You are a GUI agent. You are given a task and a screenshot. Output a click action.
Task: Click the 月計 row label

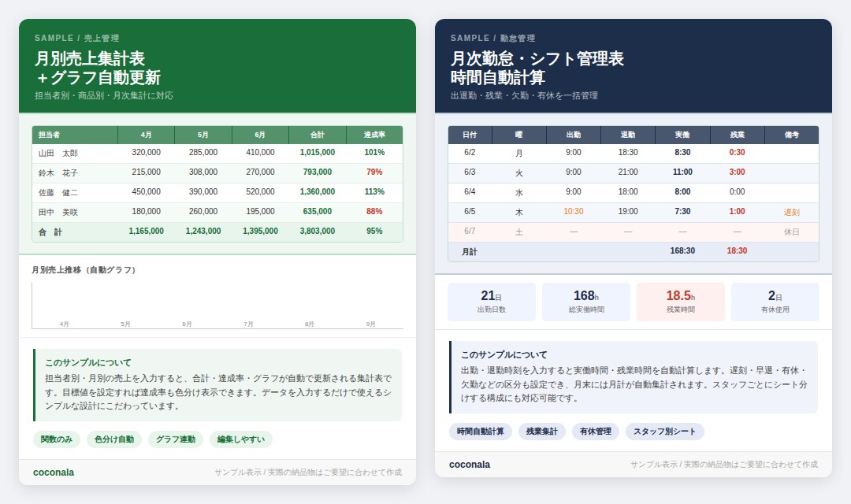[470, 252]
